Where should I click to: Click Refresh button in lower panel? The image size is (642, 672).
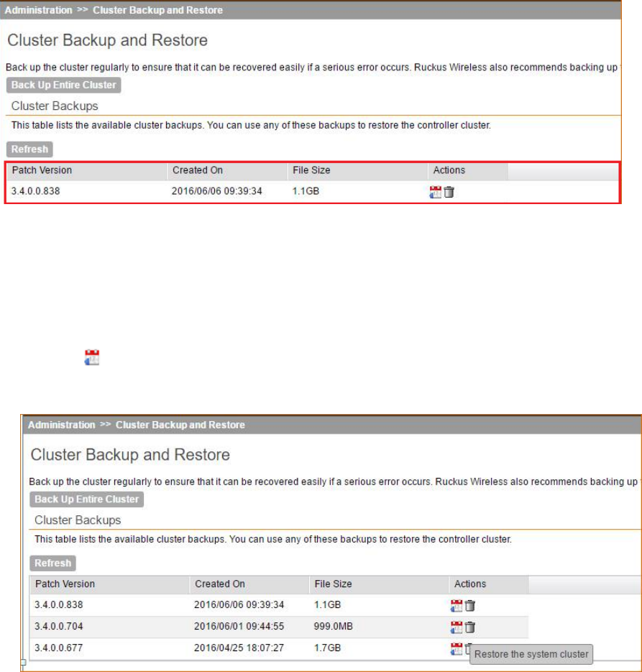tap(52, 563)
